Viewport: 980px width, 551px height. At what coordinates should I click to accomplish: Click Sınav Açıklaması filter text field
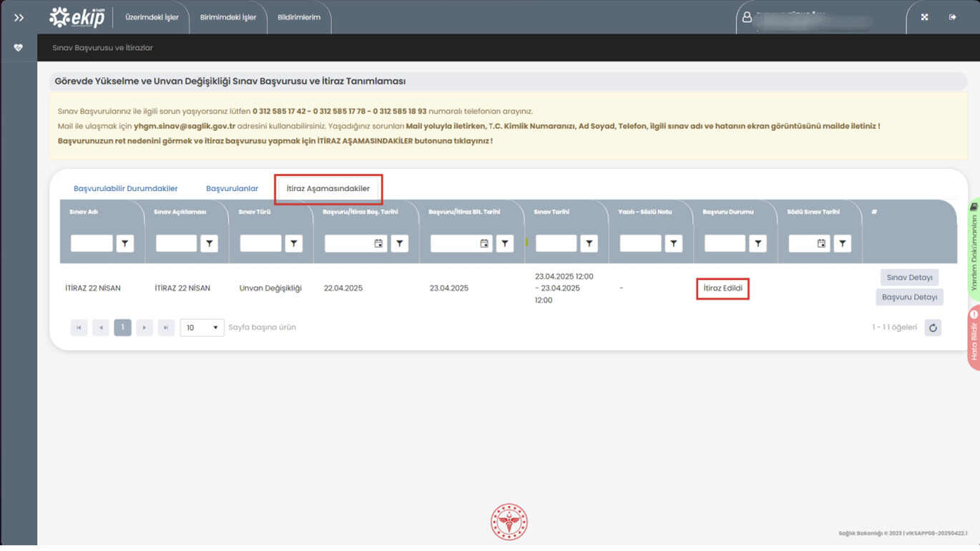(x=176, y=244)
